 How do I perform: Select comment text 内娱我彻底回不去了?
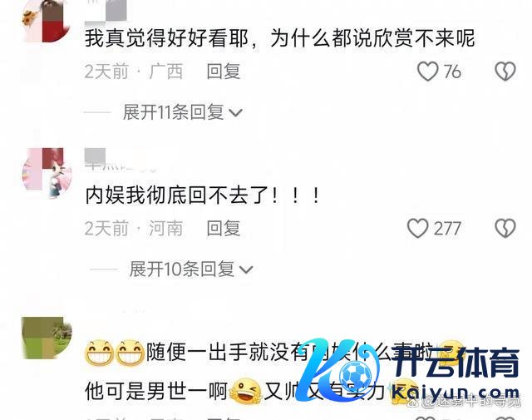(177, 195)
